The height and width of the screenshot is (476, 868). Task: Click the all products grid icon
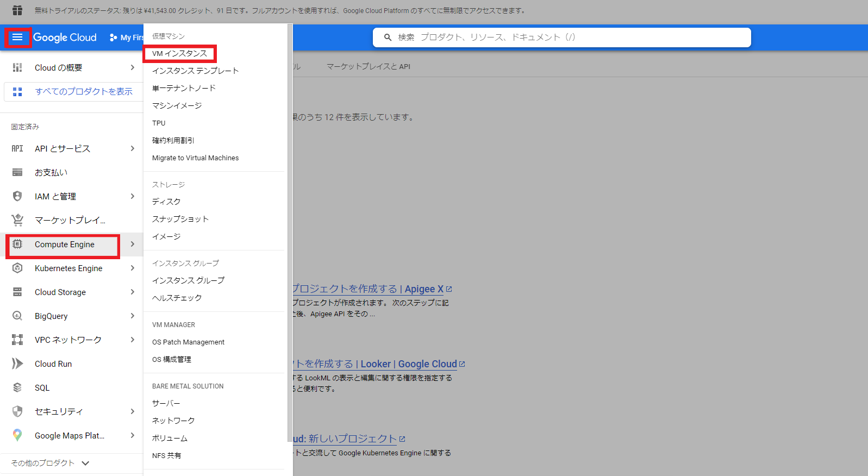click(x=17, y=92)
